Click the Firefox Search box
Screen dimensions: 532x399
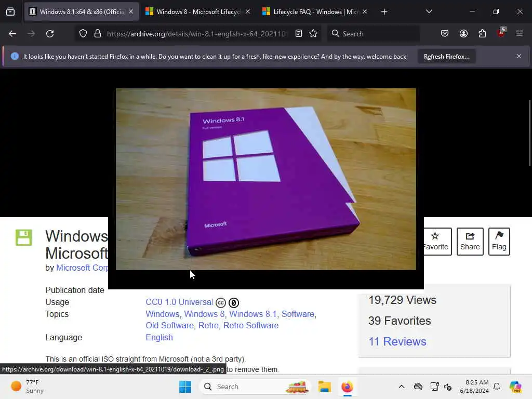pyautogui.click(x=373, y=34)
